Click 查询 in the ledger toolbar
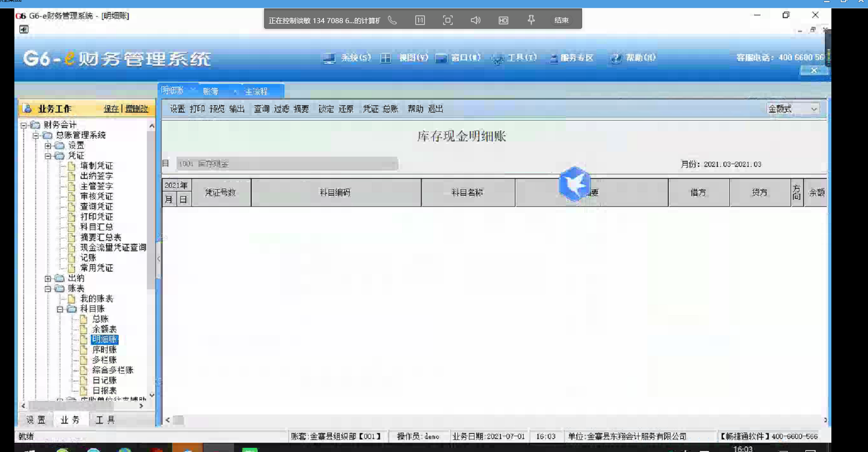The height and width of the screenshot is (452, 868). pyautogui.click(x=262, y=109)
